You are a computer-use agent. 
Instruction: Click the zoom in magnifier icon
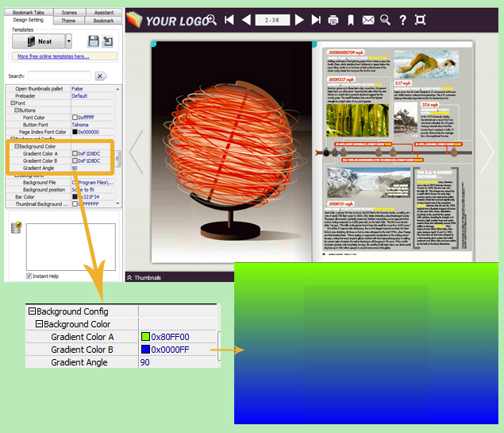click(212, 19)
